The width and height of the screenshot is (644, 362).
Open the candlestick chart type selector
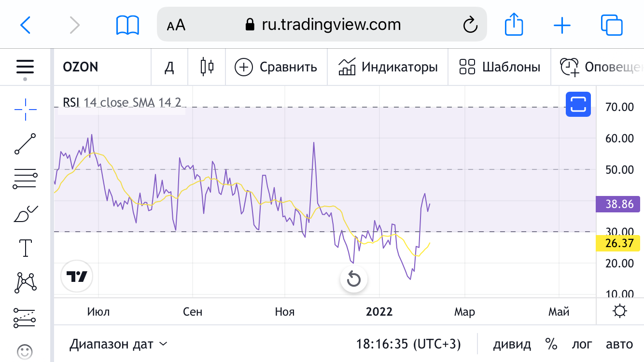point(207,67)
